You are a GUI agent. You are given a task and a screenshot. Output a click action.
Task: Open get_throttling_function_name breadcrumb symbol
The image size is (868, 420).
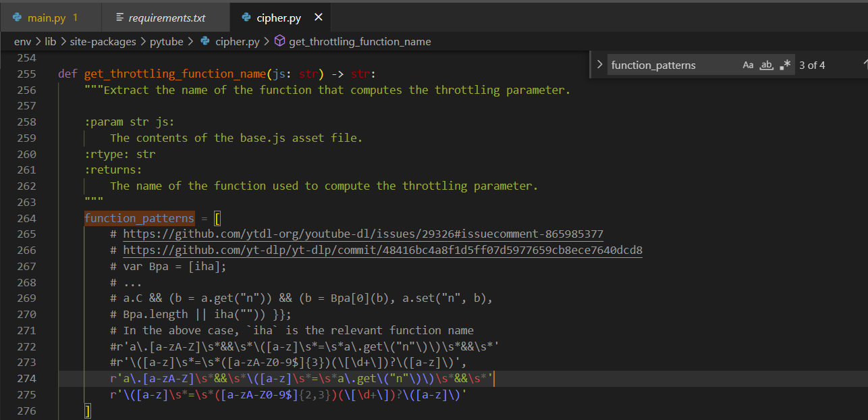360,41
